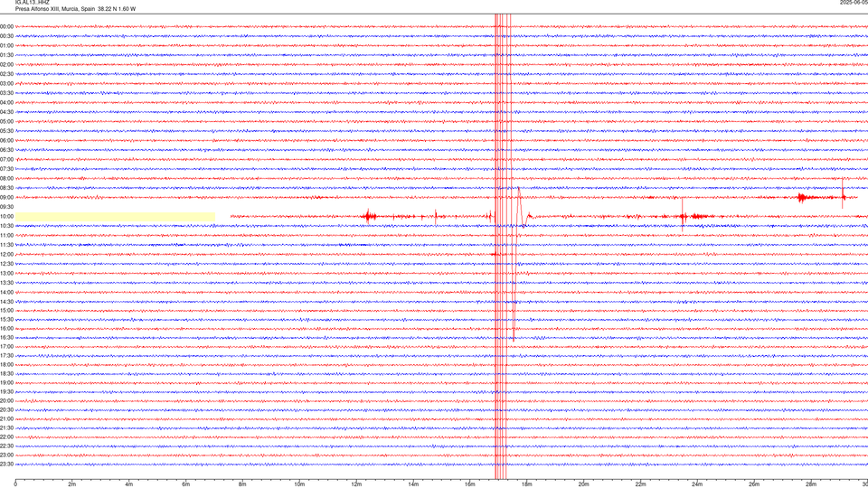The width and height of the screenshot is (868, 488).
Task: Click the 16m tick label on minute axis
Action: (470, 484)
